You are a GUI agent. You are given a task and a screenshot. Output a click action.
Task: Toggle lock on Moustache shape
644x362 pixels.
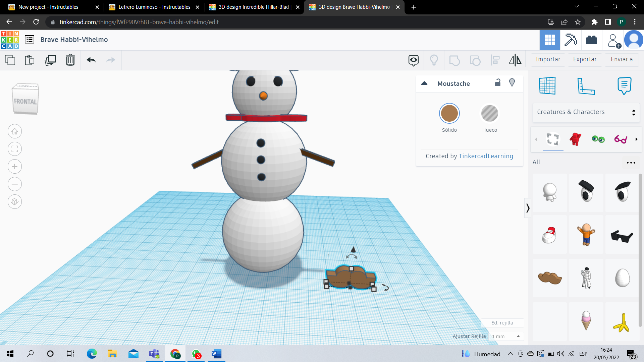(498, 83)
